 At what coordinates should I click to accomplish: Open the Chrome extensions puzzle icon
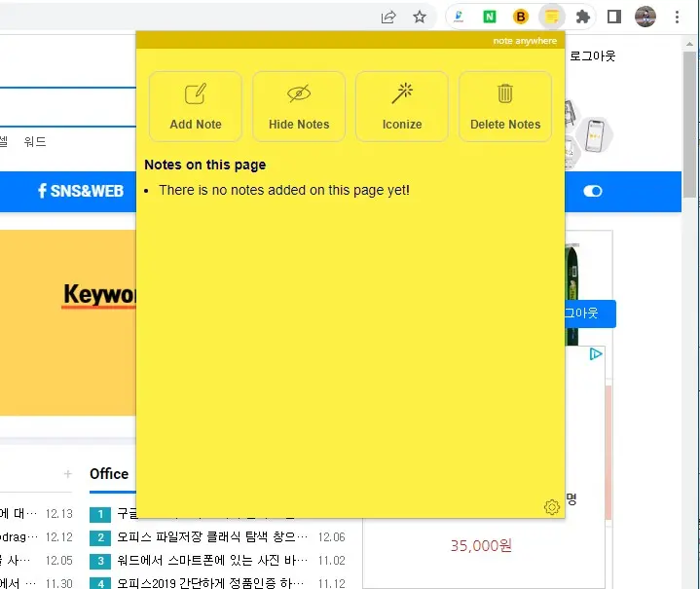582,17
